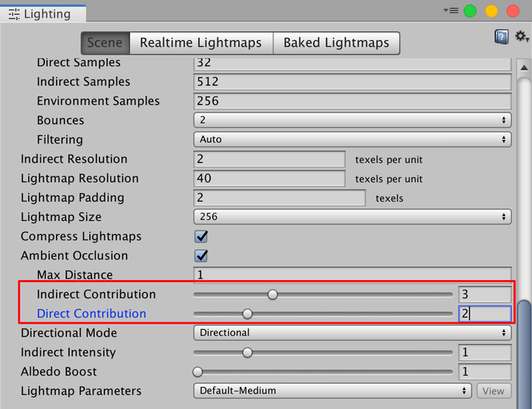Image resolution: width=532 pixels, height=409 pixels.
Task: Click the Indirect Samples field showing 512
Action: click(x=352, y=82)
